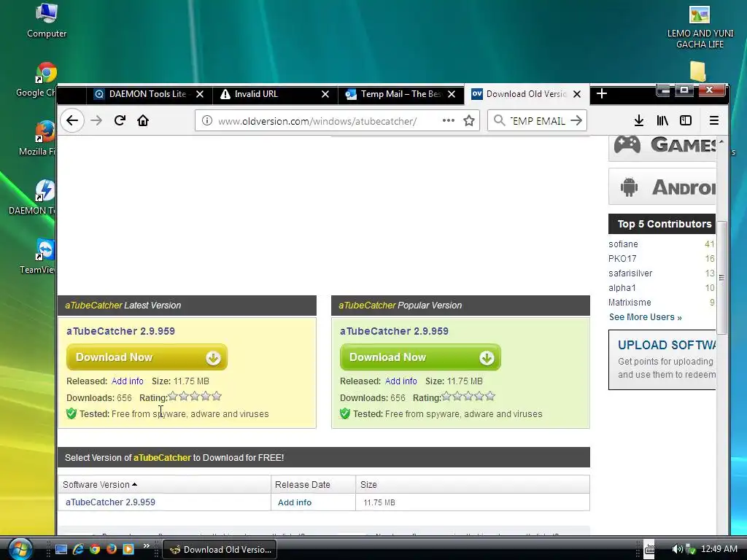Image resolution: width=747 pixels, height=560 pixels.
Task: Open contributor PKO17 profile
Action: coord(622,259)
